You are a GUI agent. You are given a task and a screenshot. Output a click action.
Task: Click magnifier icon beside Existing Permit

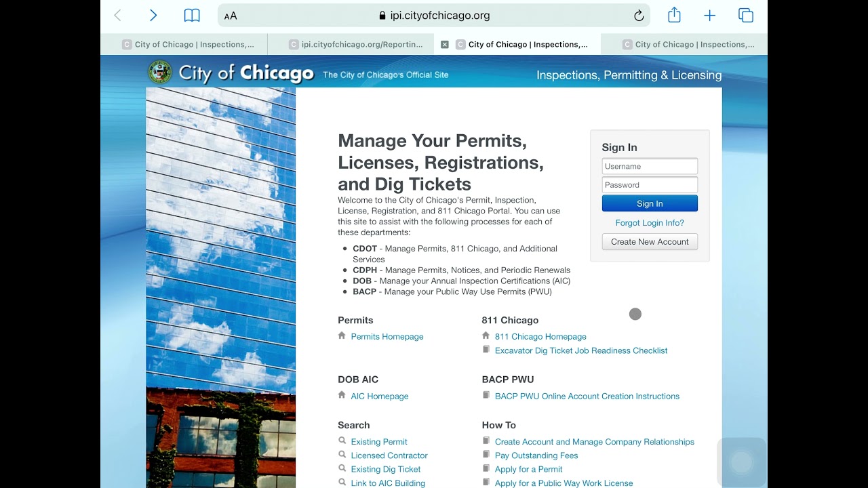point(342,441)
